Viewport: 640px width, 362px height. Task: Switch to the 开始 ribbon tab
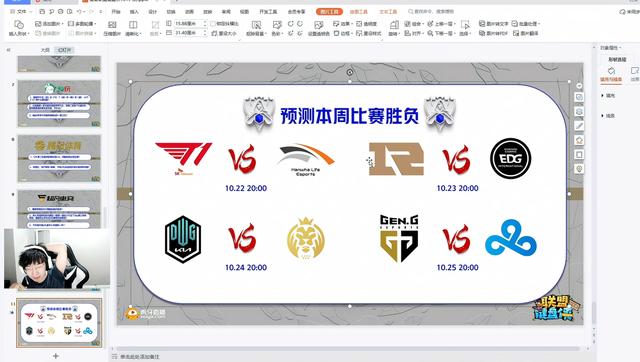(116, 12)
